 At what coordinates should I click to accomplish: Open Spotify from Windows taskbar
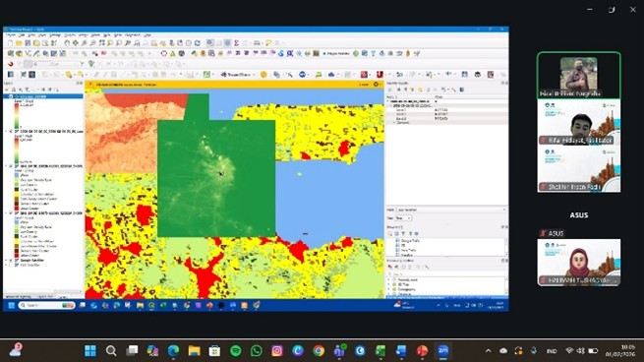tap(236, 350)
